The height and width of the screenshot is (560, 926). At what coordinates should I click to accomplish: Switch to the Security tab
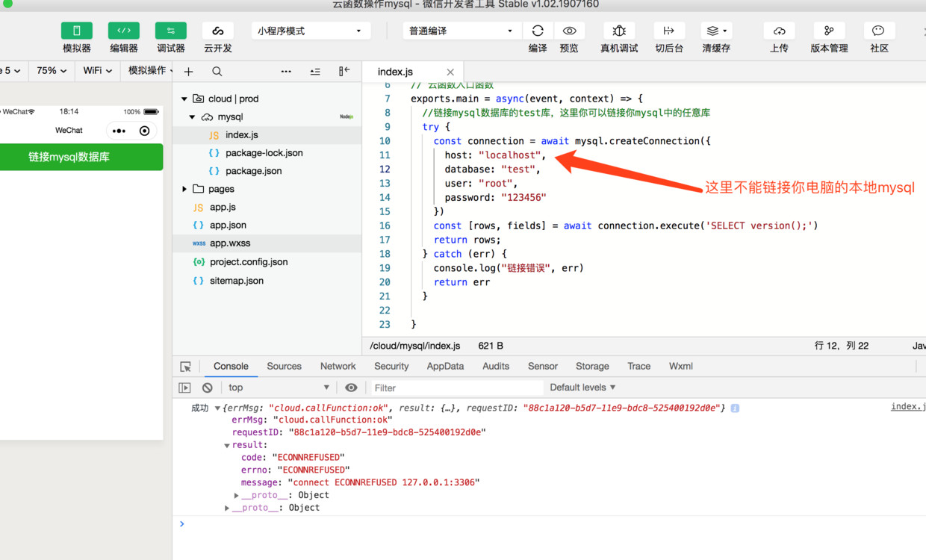pos(391,366)
